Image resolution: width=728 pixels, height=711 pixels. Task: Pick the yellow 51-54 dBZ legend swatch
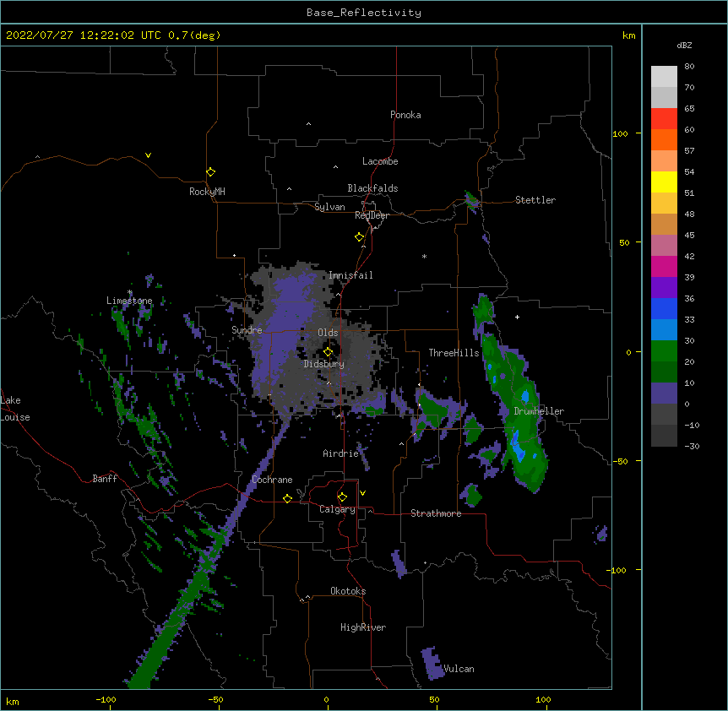tap(664, 182)
